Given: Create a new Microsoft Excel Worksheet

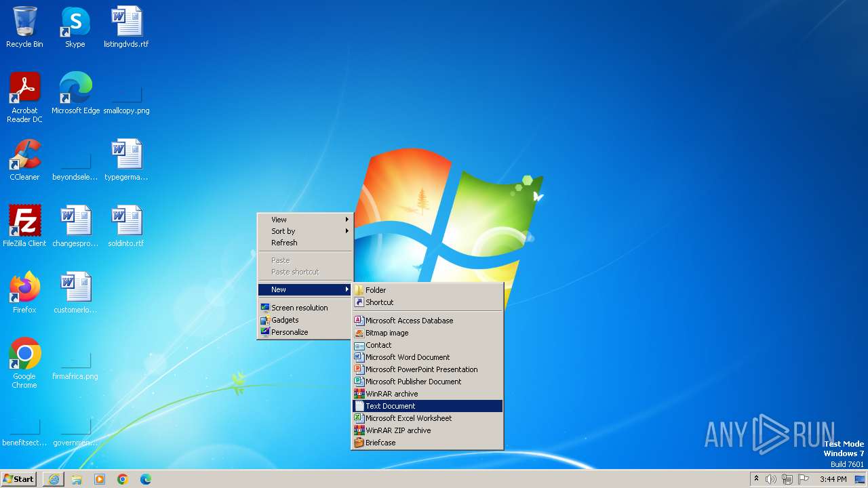Looking at the screenshot, I should point(427,418).
